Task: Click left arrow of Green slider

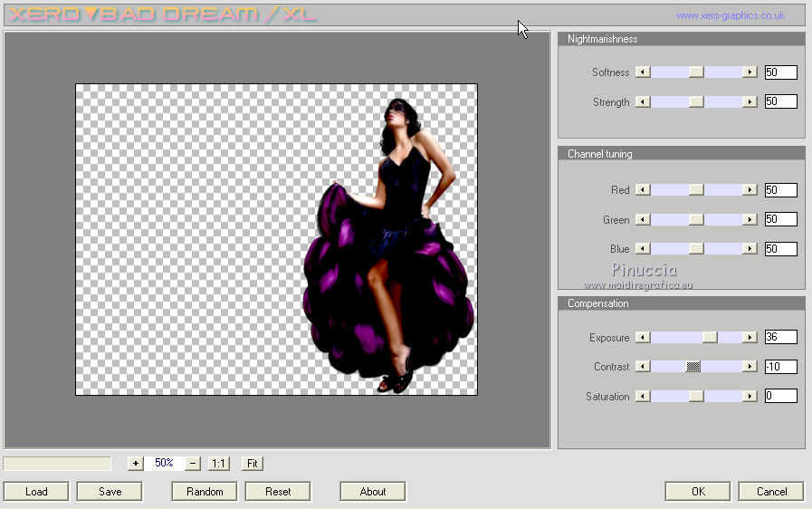Action: pos(643,220)
